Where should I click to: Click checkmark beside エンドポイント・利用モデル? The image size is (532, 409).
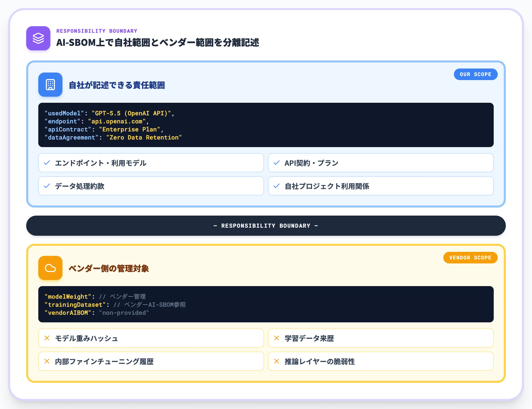click(x=47, y=163)
